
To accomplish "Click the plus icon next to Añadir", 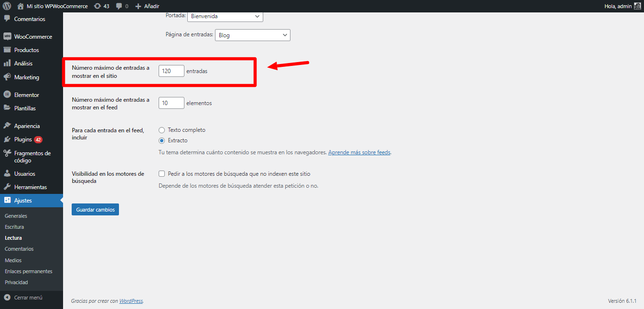I will point(138,6).
